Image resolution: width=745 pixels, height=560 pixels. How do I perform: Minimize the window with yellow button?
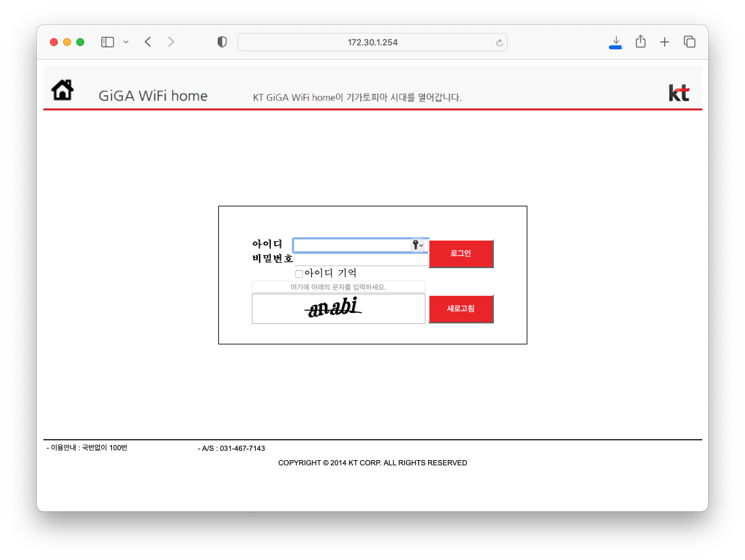pyautogui.click(x=67, y=42)
